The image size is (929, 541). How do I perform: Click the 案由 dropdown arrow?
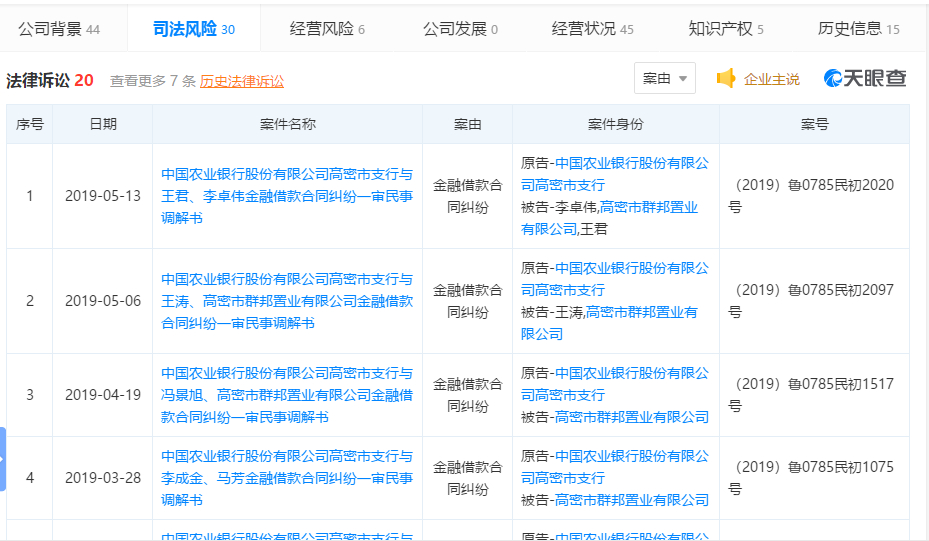pyautogui.click(x=683, y=79)
